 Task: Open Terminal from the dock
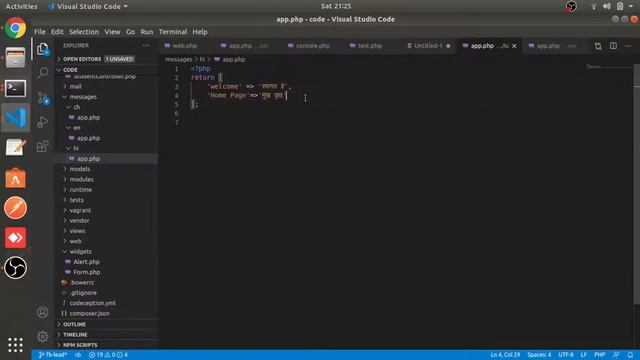[16, 88]
